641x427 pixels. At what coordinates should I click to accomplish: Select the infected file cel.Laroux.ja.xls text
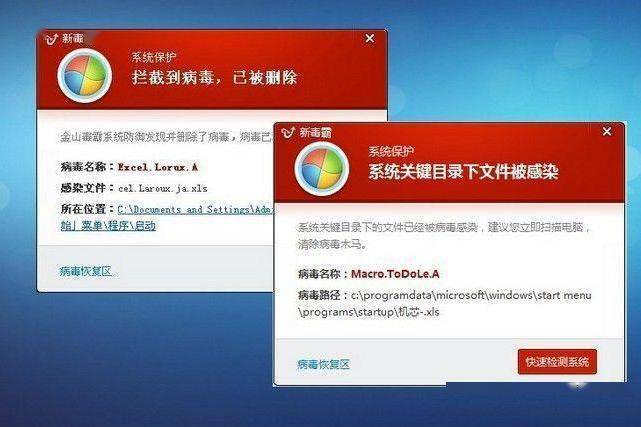pyautogui.click(x=163, y=188)
